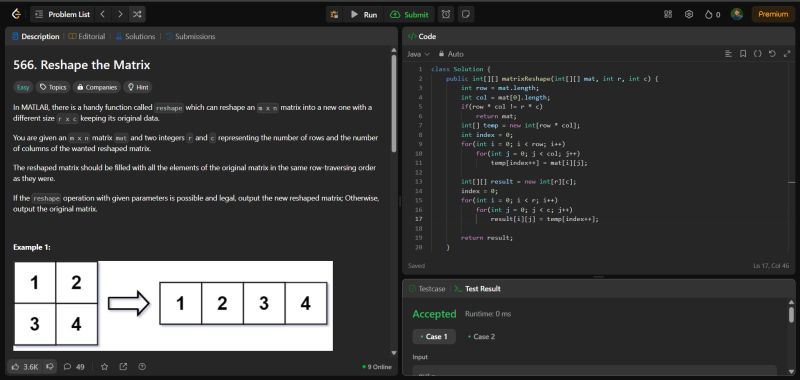Open the Problem List panel
This screenshot has width=800, height=380.
click(x=62, y=15)
